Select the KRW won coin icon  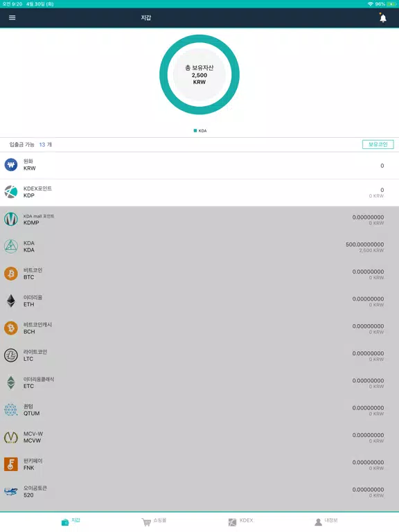coord(11,165)
